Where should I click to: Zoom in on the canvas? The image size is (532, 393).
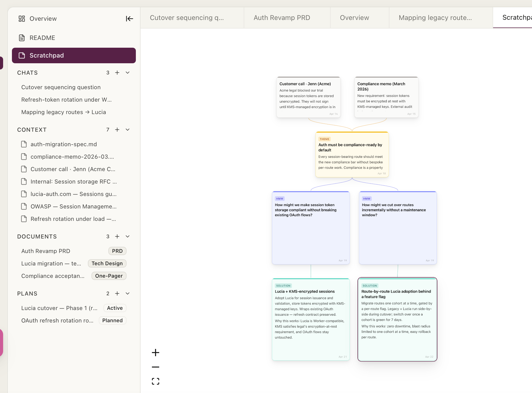point(155,352)
